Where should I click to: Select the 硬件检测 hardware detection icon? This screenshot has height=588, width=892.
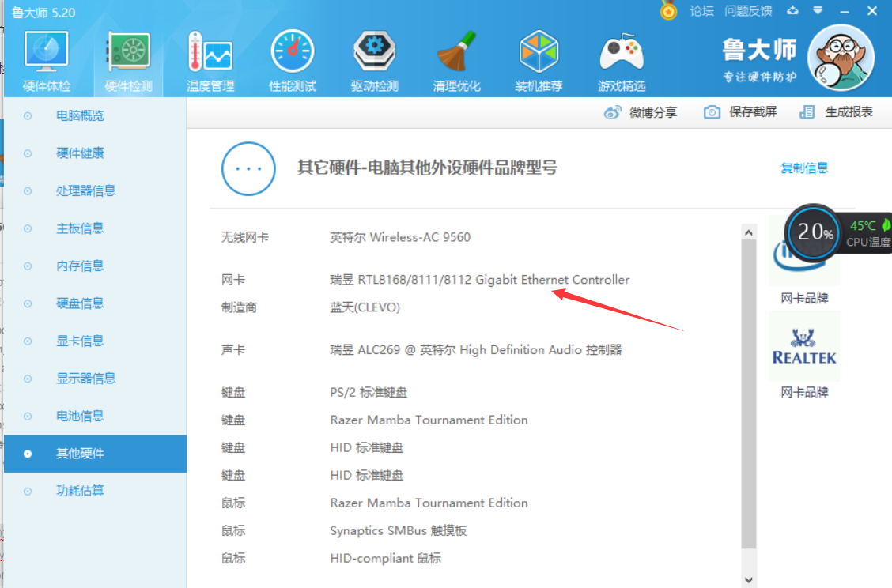tap(129, 61)
